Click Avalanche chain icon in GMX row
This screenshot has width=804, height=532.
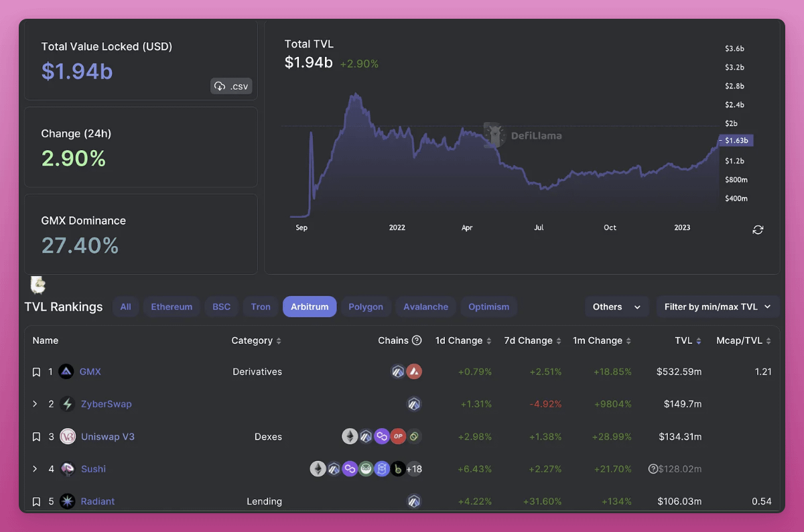414,372
